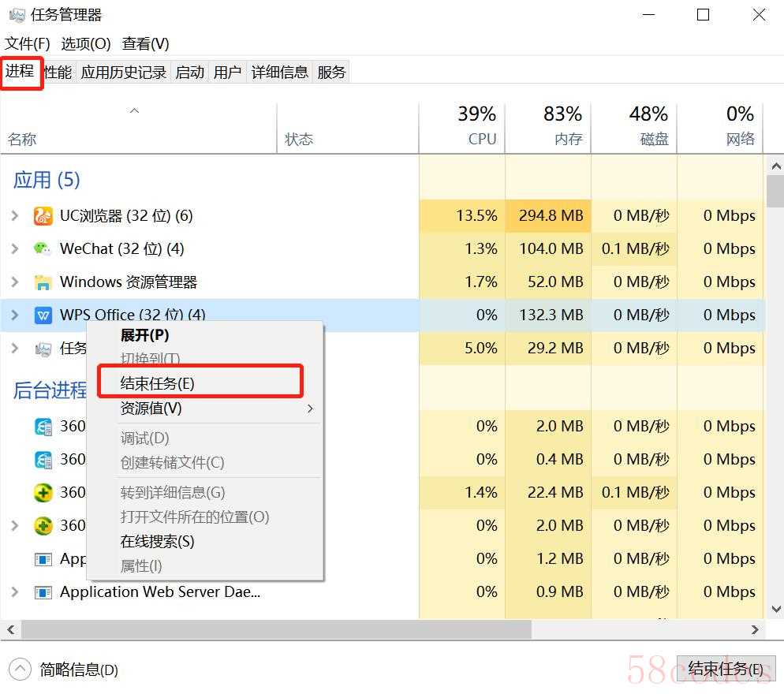The image size is (784, 694).
Task: Sort processes by the 内存 column header
Action: 548,126
